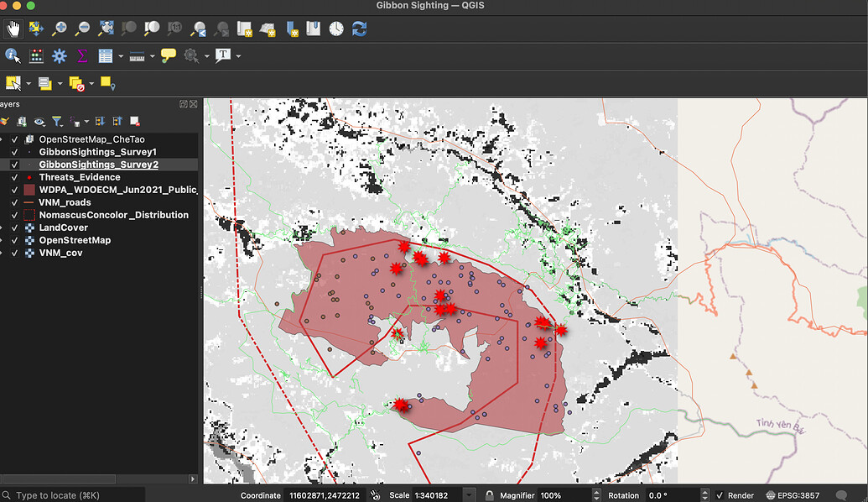This screenshot has width=868, height=502.
Task: Disable the Render checkbox in status bar
Action: click(x=720, y=495)
